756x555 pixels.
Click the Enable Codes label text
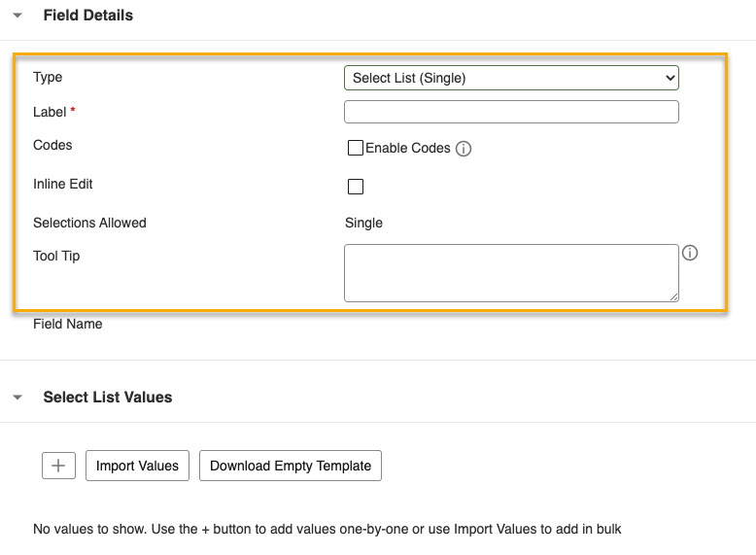[408, 148]
